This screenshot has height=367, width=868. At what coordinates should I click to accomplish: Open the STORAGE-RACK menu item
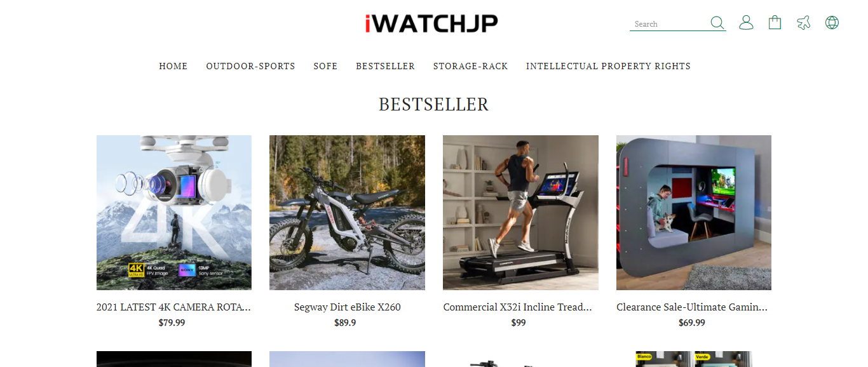[x=470, y=66]
